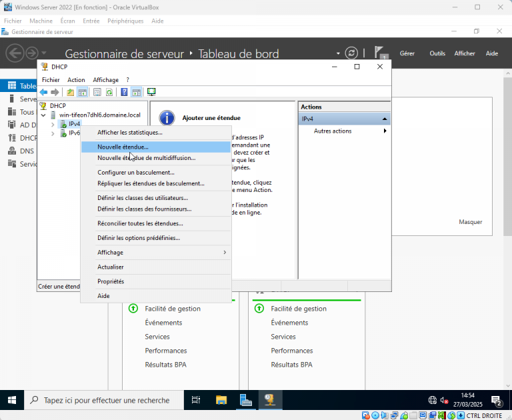Screen dimensions: 512x420
Task: Click the blue help icon in DHCP toolbar
Action: coord(124,92)
